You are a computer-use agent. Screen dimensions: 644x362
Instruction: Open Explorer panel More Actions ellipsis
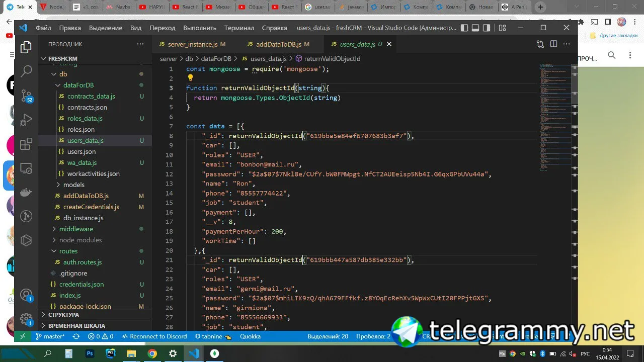[x=140, y=44]
